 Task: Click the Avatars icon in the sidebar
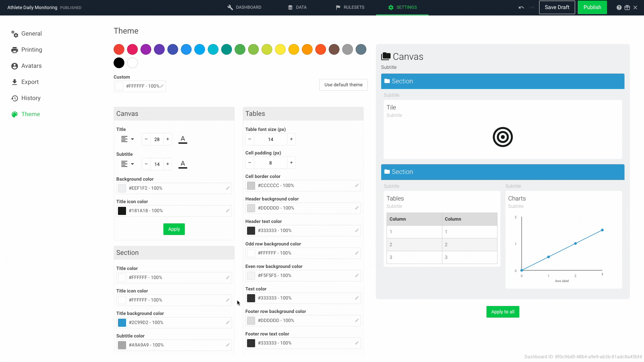14,66
